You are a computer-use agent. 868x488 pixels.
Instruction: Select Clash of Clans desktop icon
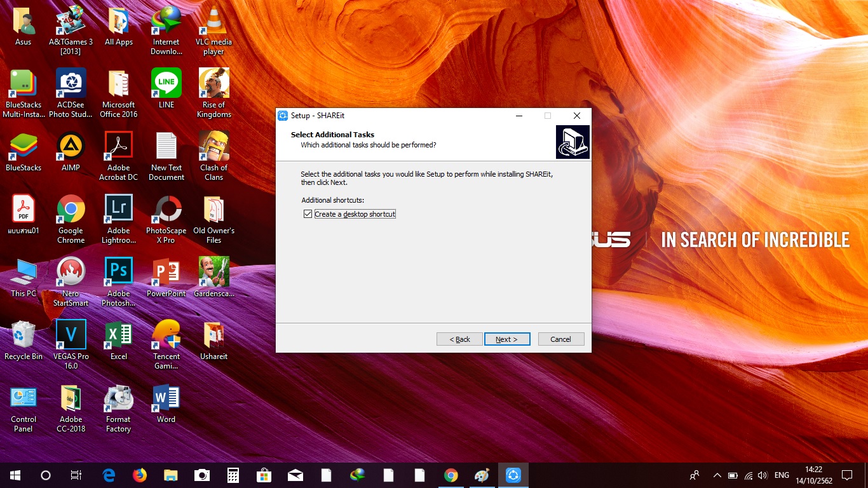(x=214, y=156)
